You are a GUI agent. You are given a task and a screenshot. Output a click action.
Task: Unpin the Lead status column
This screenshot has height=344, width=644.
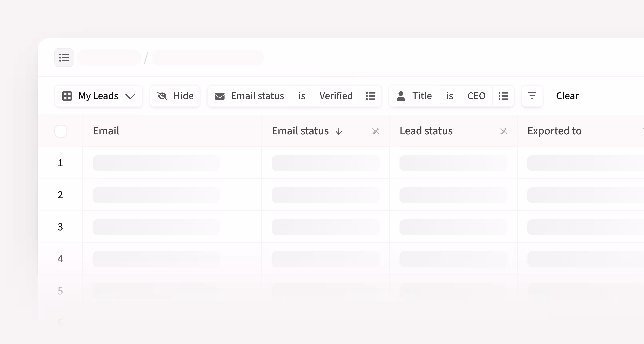pyautogui.click(x=503, y=131)
